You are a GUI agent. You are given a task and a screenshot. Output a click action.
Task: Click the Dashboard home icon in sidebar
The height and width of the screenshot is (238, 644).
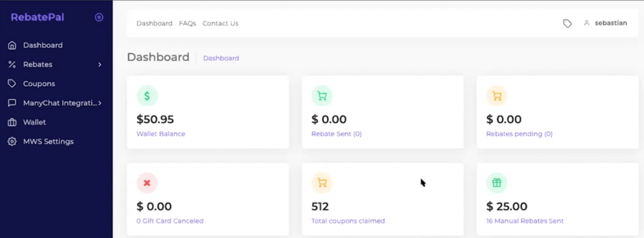(x=13, y=45)
